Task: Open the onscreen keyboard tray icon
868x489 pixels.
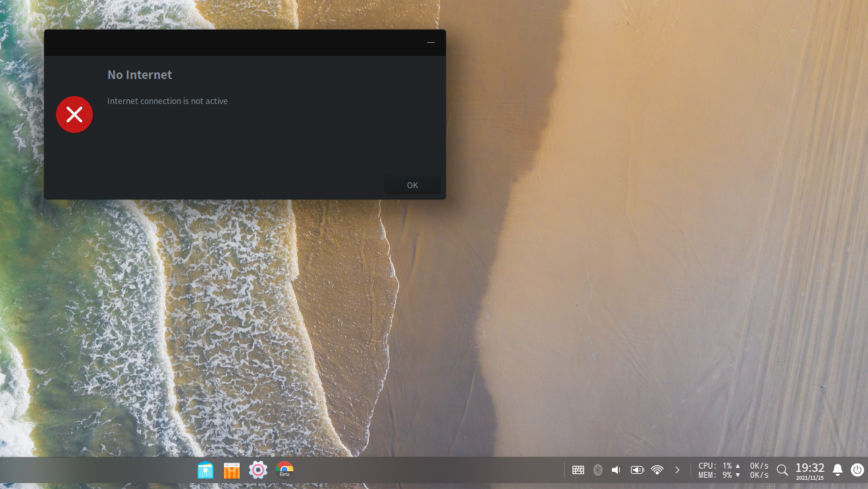Action: 578,470
